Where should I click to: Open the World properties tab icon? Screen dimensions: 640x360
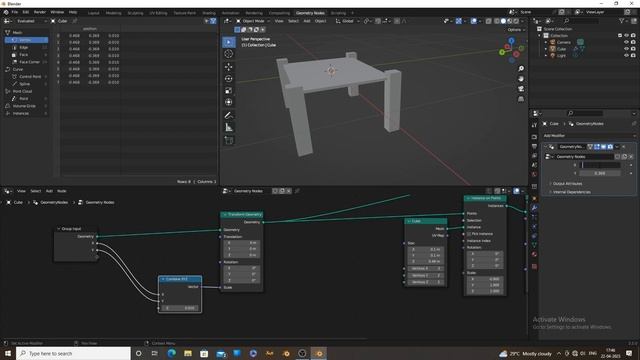click(x=534, y=174)
